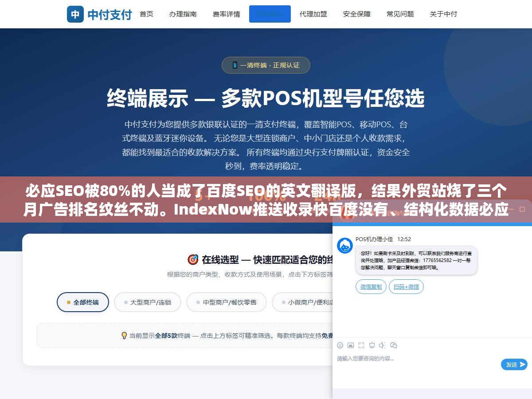Visit the 关于中付 page
This screenshot has width=532, height=399.
(x=443, y=14)
